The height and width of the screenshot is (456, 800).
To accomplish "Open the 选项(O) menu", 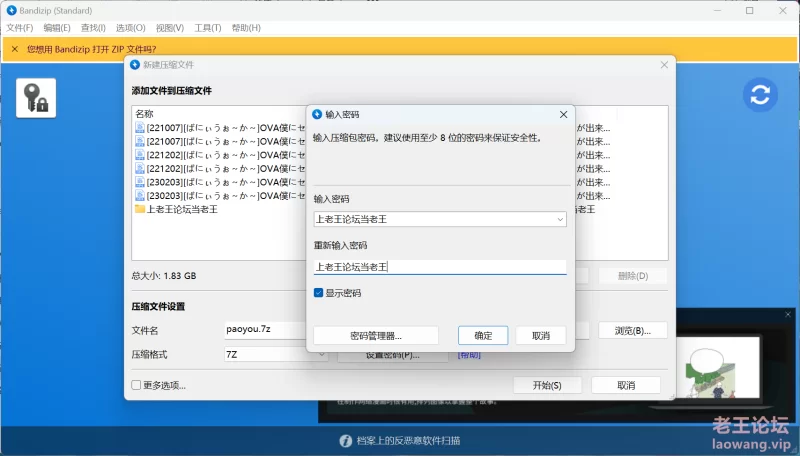I will click(x=130, y=28).
